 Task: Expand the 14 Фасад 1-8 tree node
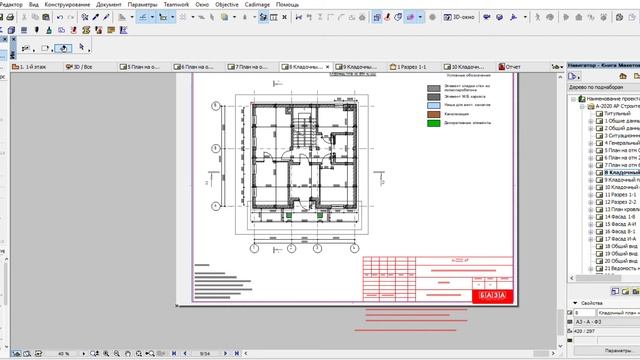(x=591, y=217)
